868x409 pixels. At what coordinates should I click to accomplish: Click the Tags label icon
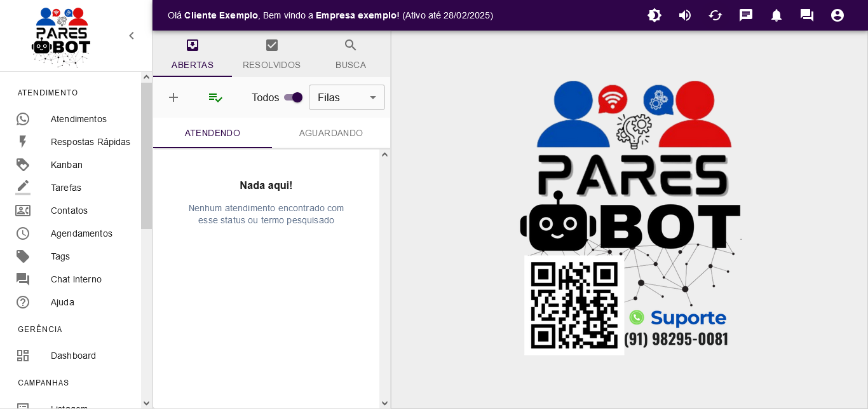pyautogui.click(x=23, y=256)
